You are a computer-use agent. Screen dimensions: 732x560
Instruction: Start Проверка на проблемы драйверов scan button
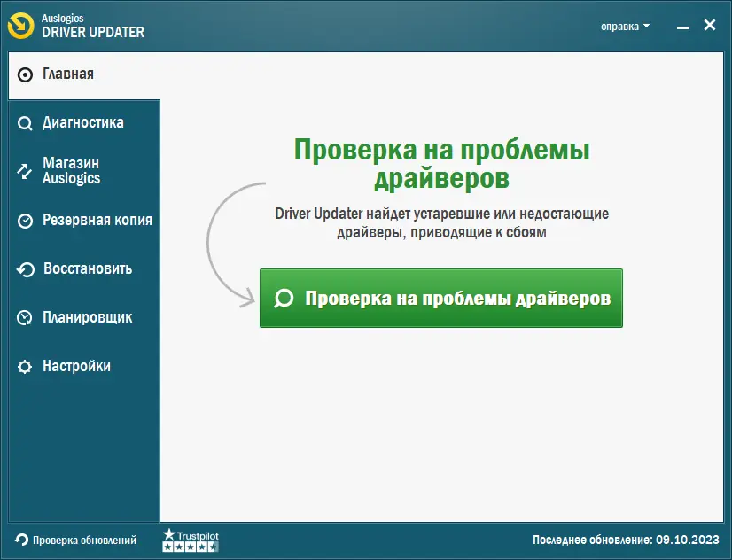click(x=441, y=299)
